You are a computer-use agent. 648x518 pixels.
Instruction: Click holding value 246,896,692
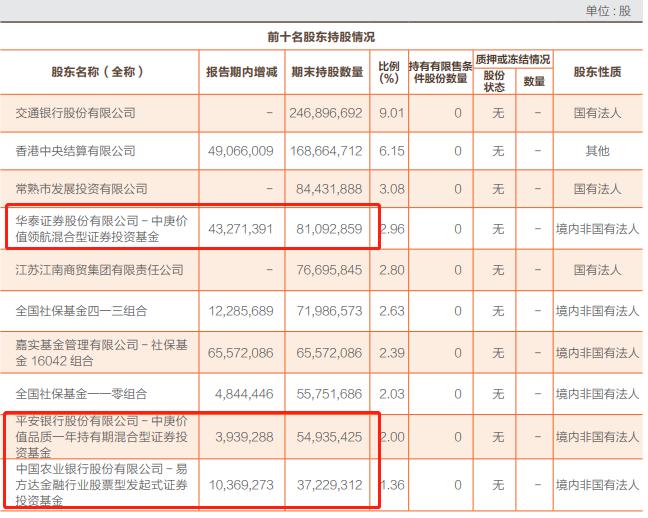(326, 113)
